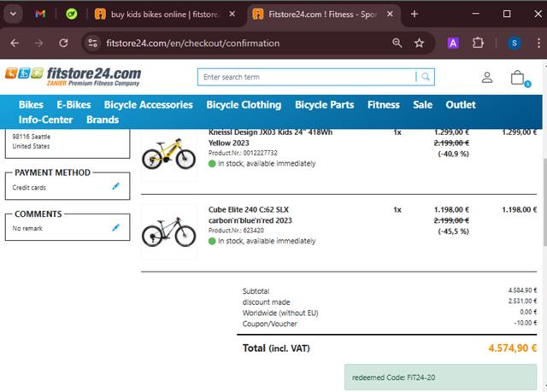
Task: Close the buy kids bikes online tab
Action: pyautogui.click(x=232, y=14)
